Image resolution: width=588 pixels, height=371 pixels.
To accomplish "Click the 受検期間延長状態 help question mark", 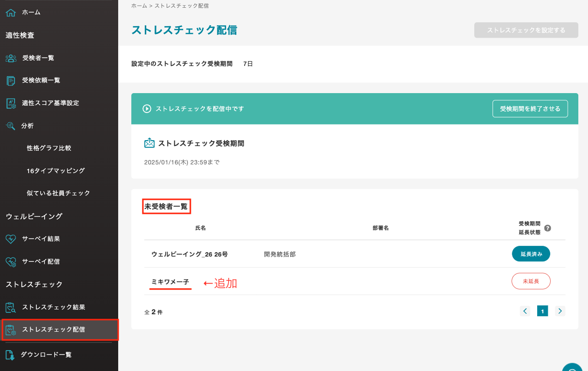I will [547, 228].
